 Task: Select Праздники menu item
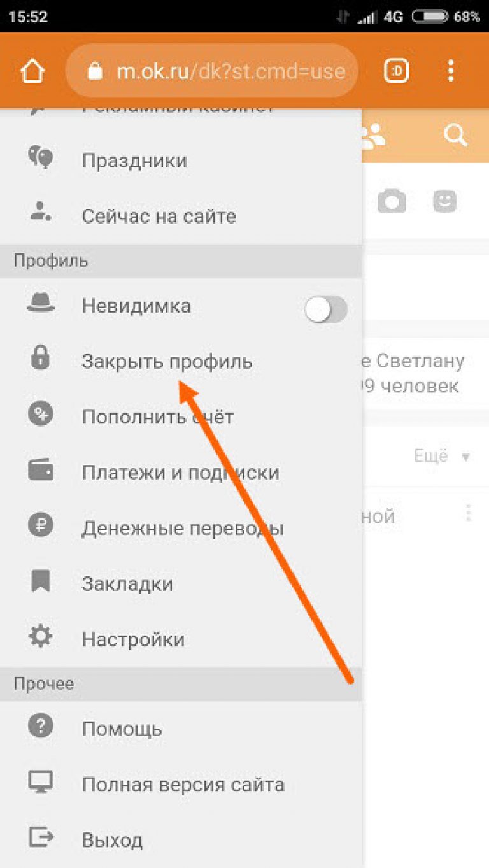click(x=181, y=160)
